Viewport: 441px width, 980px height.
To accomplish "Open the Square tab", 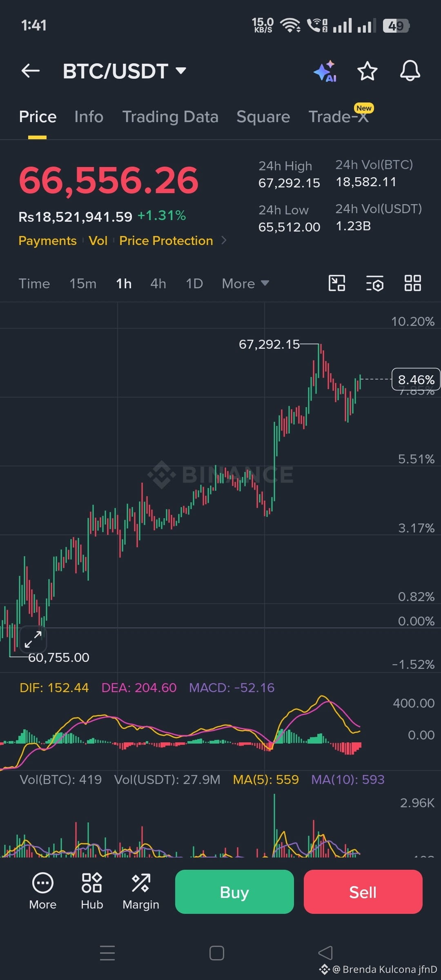I will 263,117.
